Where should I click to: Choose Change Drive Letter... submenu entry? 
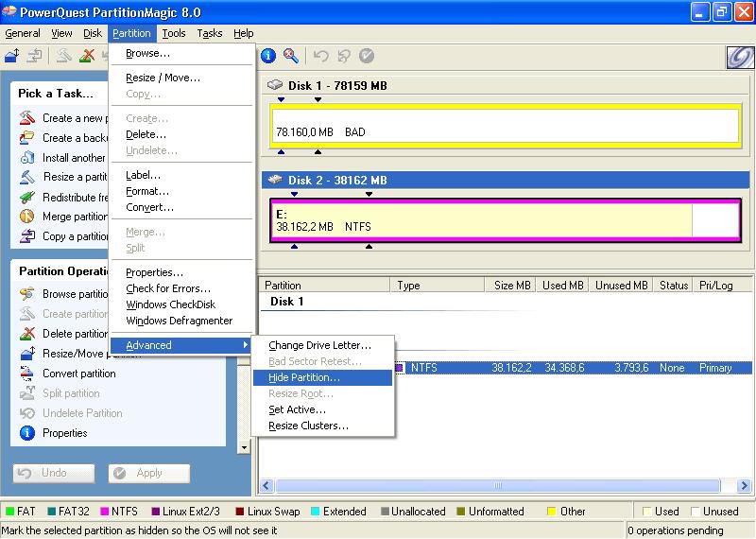pos(322,345)
